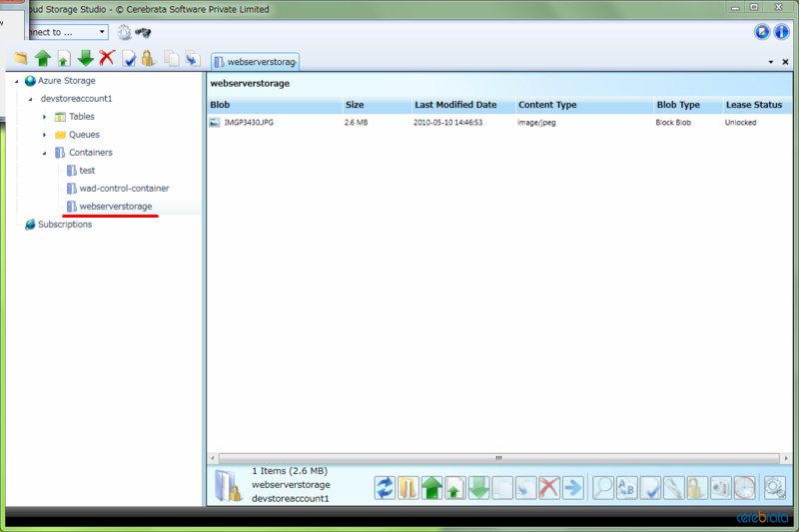Image resolution: width=799 pixels, height=532 pixels.
Task: Click the red X delete icon in tree toolbar
Action: pos(107,58)
